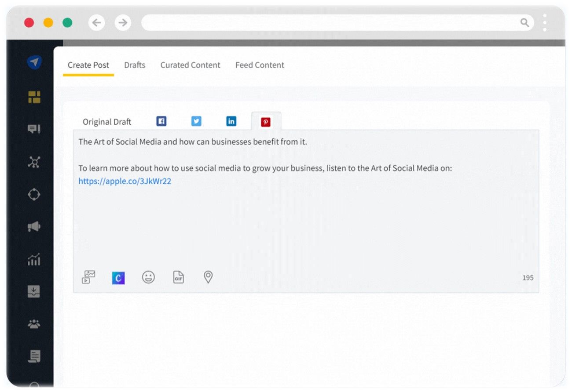This screenshot has width=572, height=392.
Task: Switch to the Curated Content tab
Action: pos(190,65)
